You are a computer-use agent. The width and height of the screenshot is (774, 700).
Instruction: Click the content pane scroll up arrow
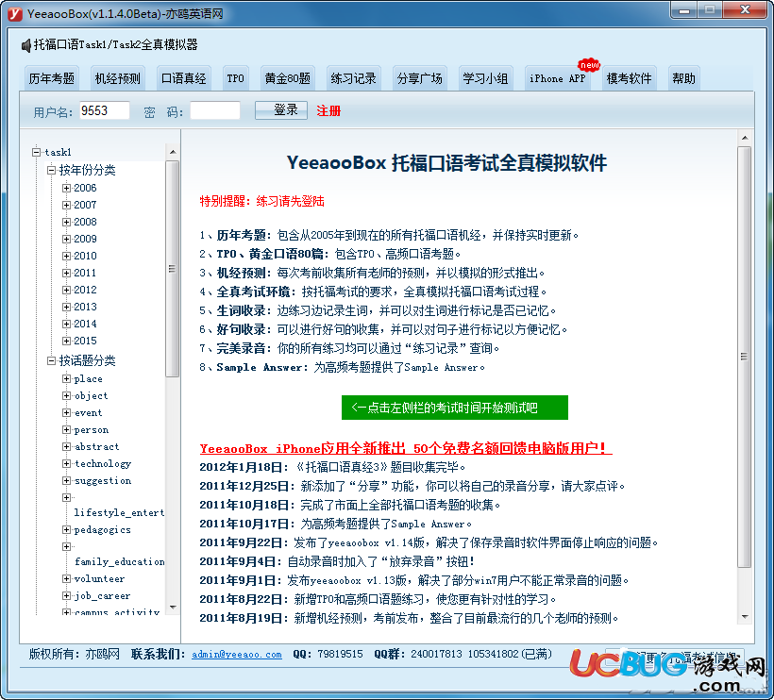pos(745,138)
